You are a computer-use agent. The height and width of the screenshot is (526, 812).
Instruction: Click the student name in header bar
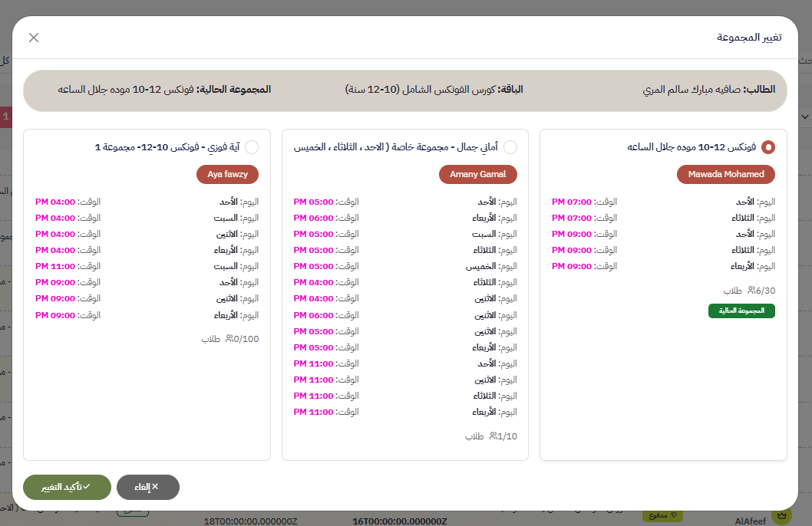[708, 90]
